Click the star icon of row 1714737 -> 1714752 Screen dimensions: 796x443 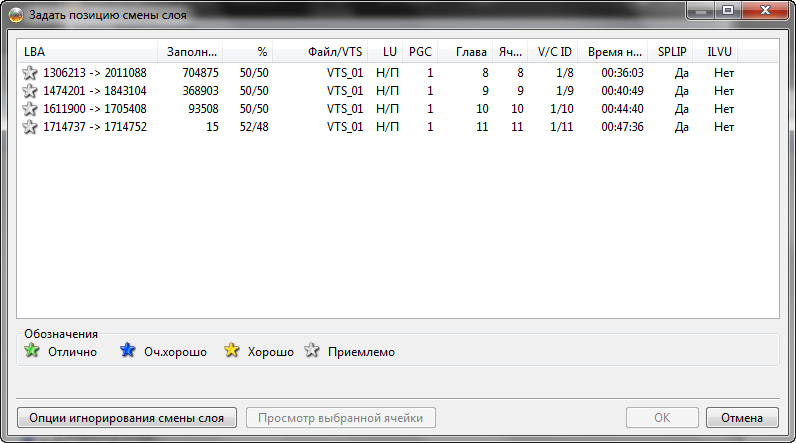click(x=30, y=127)
